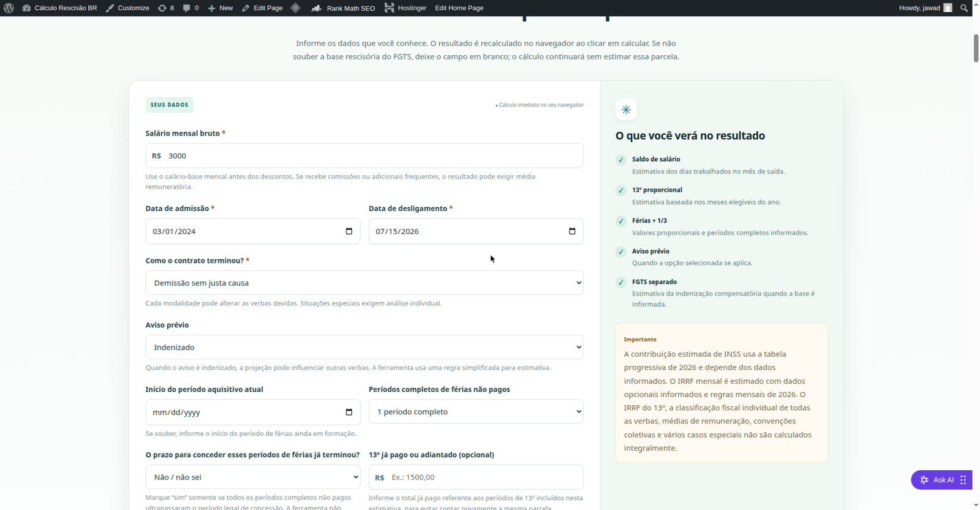Image resolution: width=980 pixels, height=510 pixels.
Task: Open the updates circular-arrows icon
Action: pyautogui.click(x=162, y=8)
